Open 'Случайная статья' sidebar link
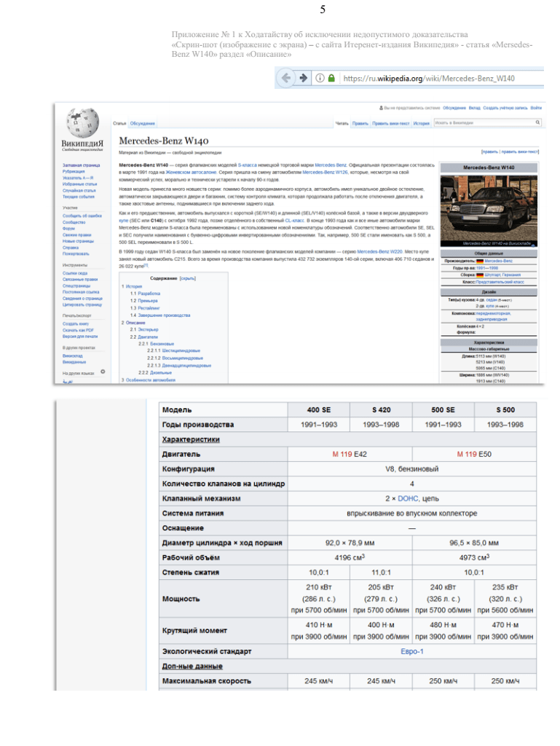The image size is (560, 746). (79, 190)
